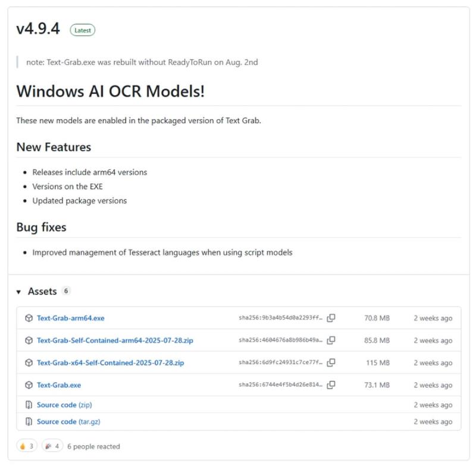Click the 115 MB file size
Image resolution: width=476 pixels, height=469 pixels.
[378, 362]
